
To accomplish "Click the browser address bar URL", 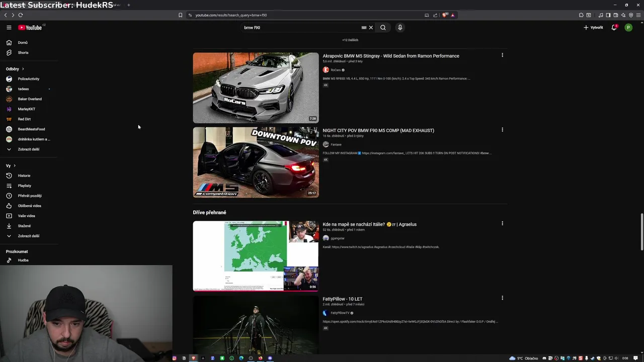I will point(231,15).
